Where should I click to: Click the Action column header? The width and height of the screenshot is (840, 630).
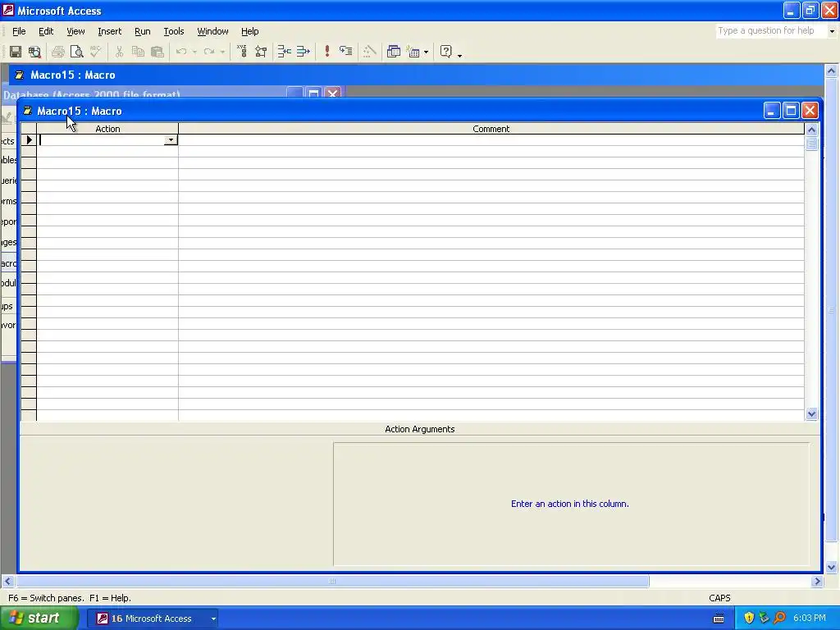point(107,129)
